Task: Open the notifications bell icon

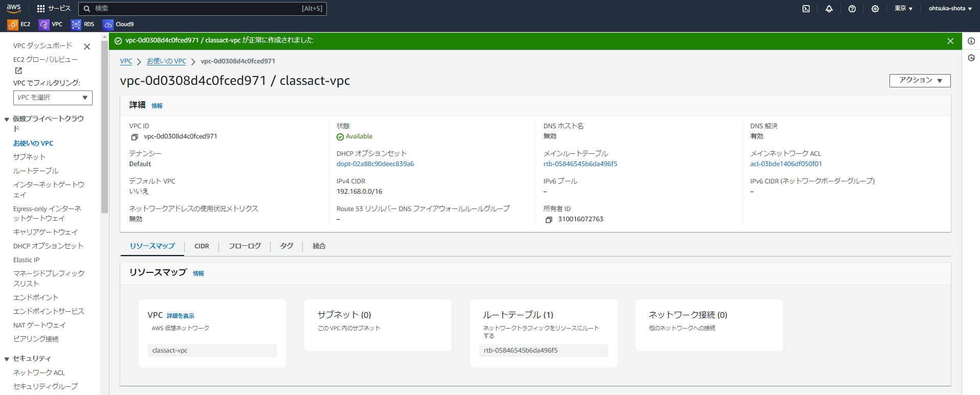Action: click(829, 9)
